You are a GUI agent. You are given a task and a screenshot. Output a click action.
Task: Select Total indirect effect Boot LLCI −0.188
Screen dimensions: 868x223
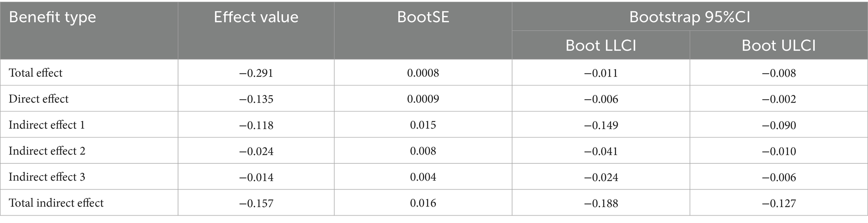tap(601, 203)
